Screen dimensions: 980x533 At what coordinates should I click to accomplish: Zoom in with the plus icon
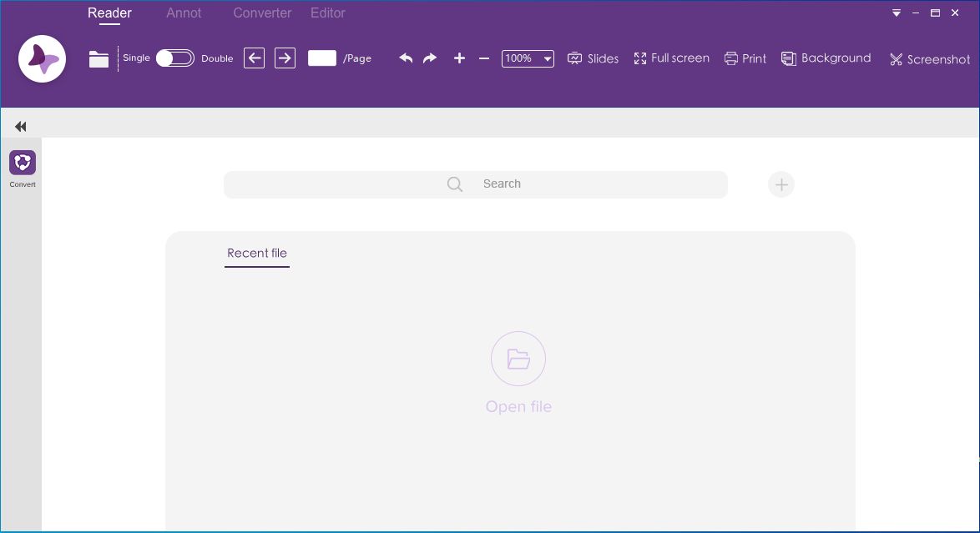coord(459,58)
